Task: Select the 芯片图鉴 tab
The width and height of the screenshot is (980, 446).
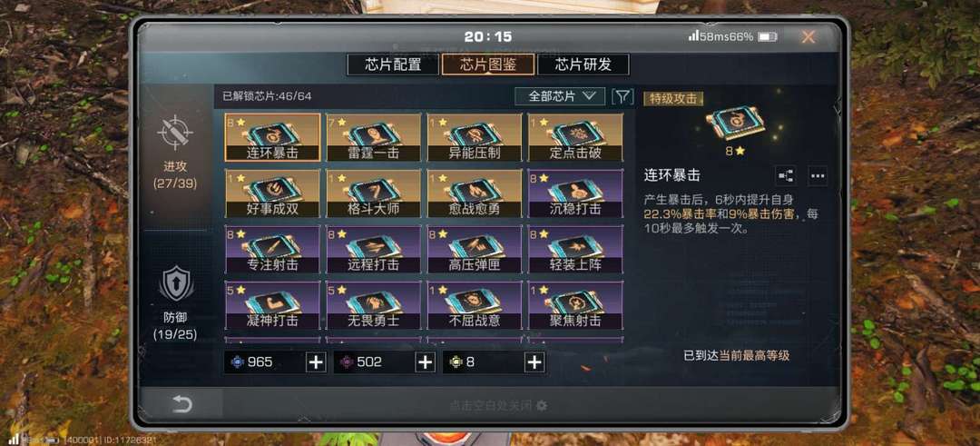Action: (488, 64)
